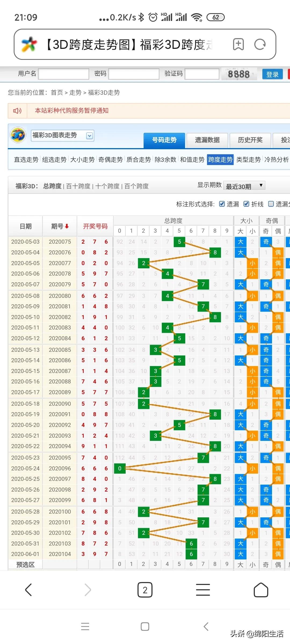290x644 pixels.
Task: Open the 冷热分析 chart
Action: (x=277, y=160)
